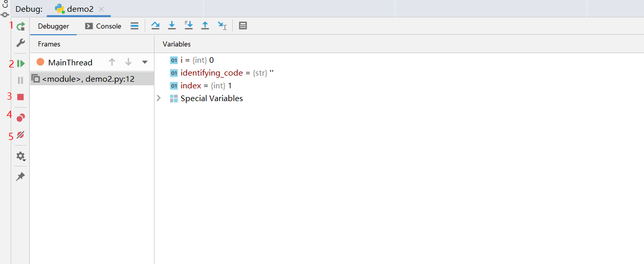Click the wrench Modify Run Configuration icon
644x264 pixels.
tap(20, 43)
